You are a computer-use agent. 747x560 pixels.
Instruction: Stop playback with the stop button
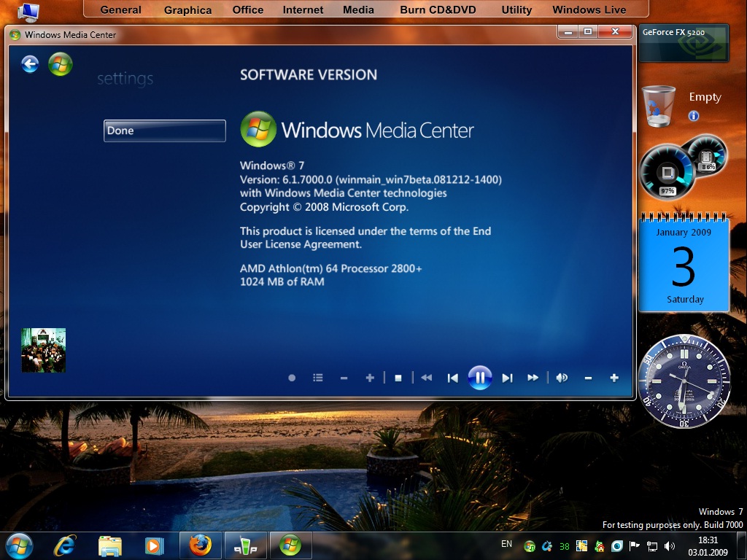coord(398,378)
